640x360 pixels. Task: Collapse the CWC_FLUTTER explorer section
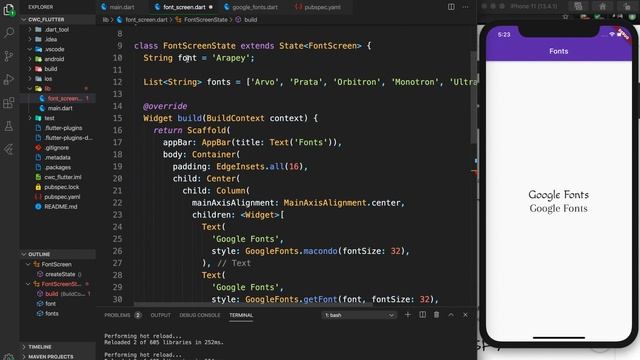[x=58, y=20]
